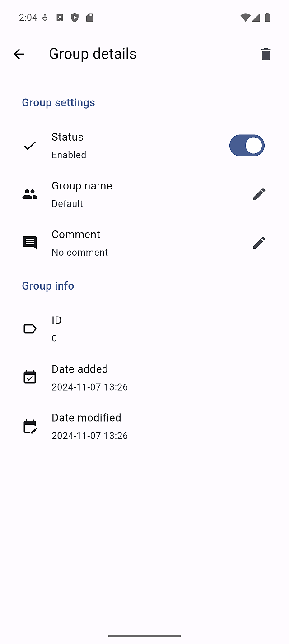The image size is (289, 644).
Task: Tap the Date added calendar icon
Action: [x=30, y=377]
